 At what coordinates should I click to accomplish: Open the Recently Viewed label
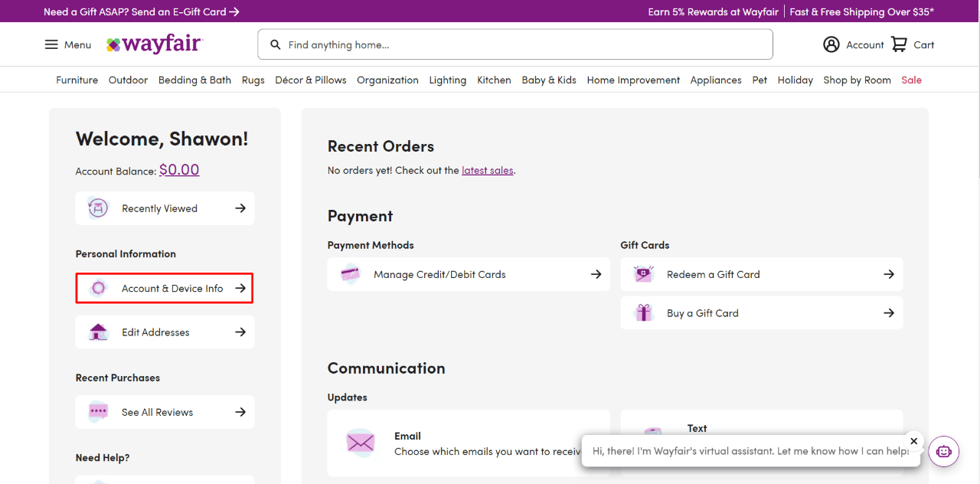159,208
